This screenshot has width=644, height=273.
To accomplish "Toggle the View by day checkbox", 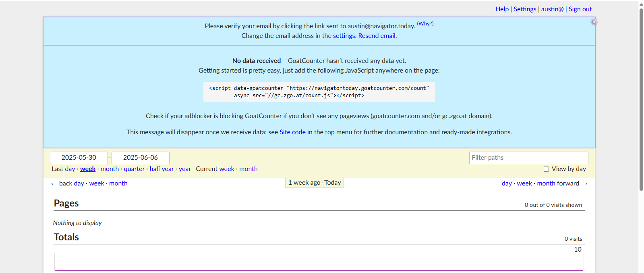I will (x=546, y=169).
